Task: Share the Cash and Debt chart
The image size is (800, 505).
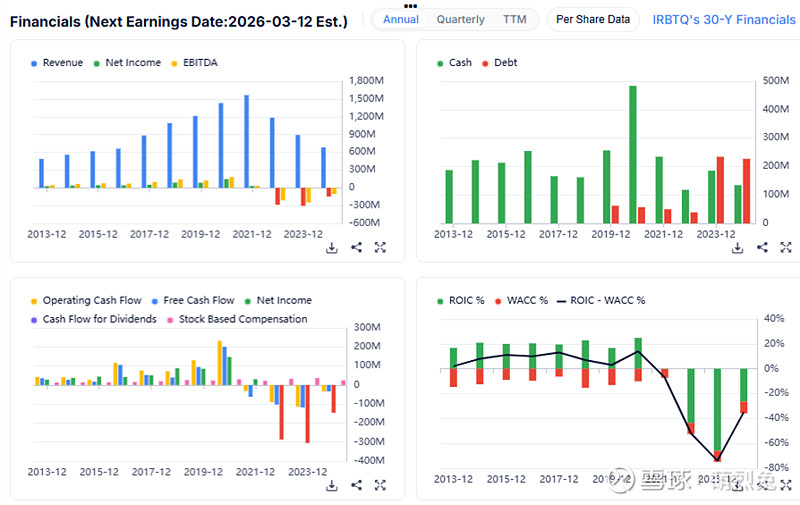Action: click(x=762, y=248)
